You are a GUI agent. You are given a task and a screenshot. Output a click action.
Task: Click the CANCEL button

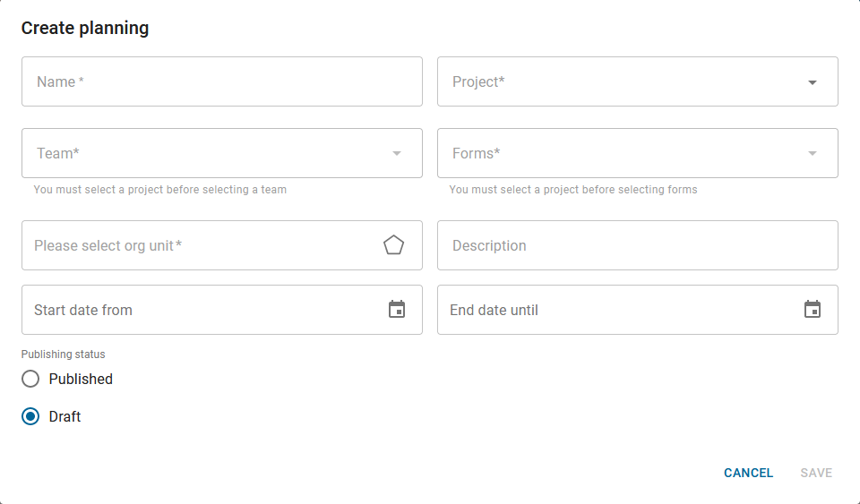click(x=748, y=473)
